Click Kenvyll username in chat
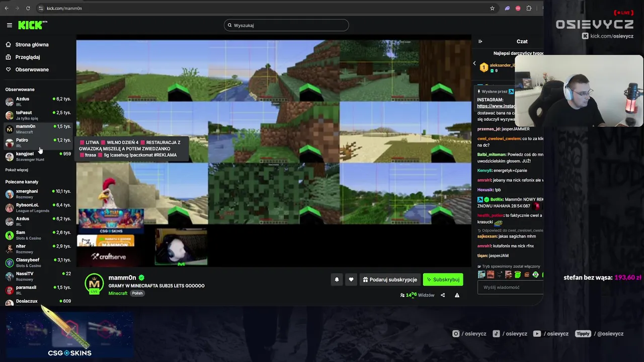 click(x=485, y=170)
